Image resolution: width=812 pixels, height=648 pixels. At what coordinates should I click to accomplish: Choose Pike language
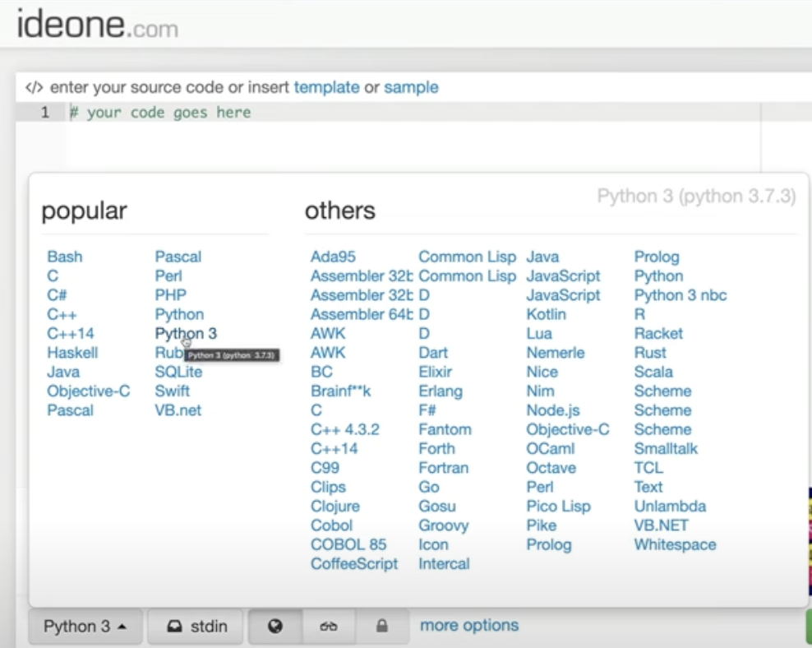(x=541, y=525)
